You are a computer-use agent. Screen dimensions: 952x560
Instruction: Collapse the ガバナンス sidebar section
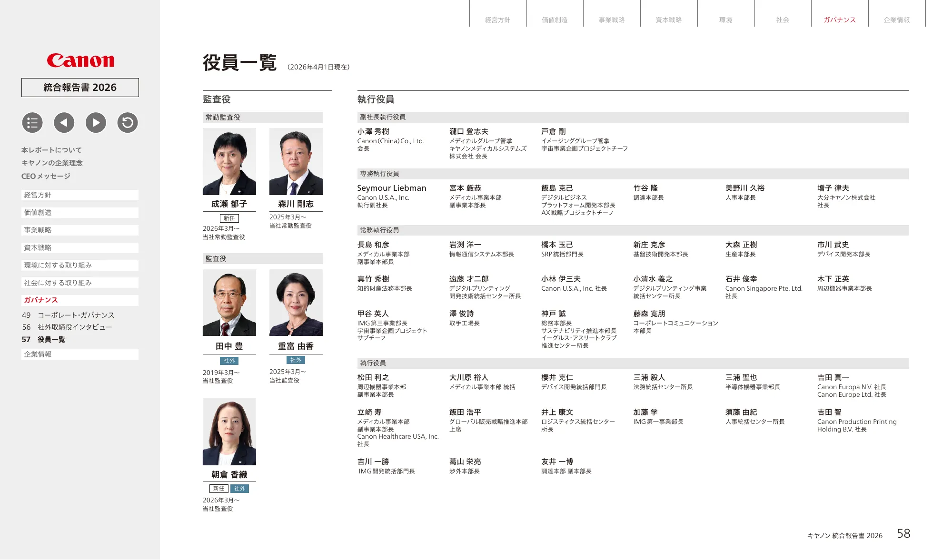(x=80, y=300)
